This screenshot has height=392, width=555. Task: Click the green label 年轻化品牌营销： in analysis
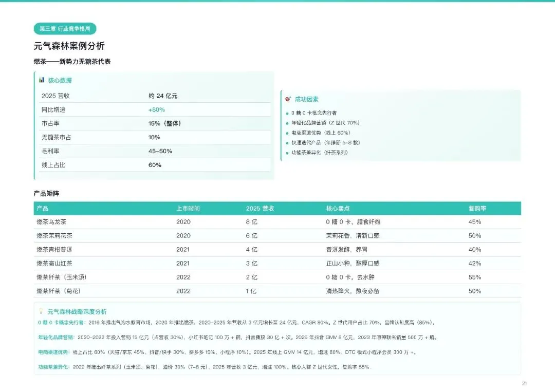57,337
